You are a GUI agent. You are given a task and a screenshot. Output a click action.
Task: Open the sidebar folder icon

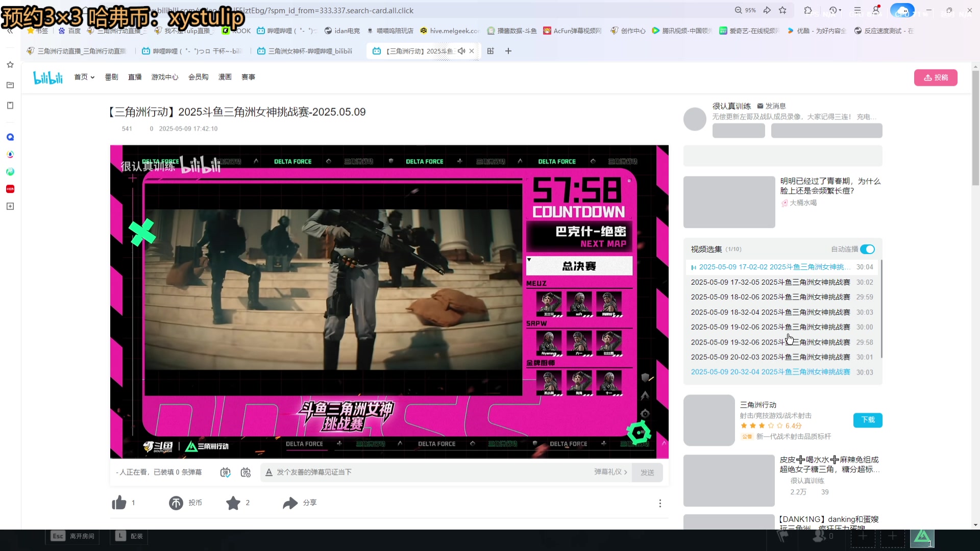point(10,85)
